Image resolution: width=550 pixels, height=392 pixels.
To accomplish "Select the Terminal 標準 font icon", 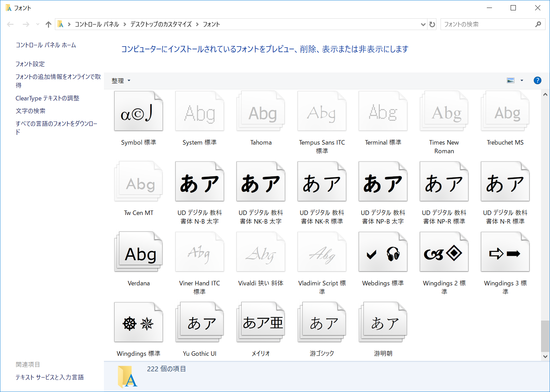I will click(x=383, y=111).
